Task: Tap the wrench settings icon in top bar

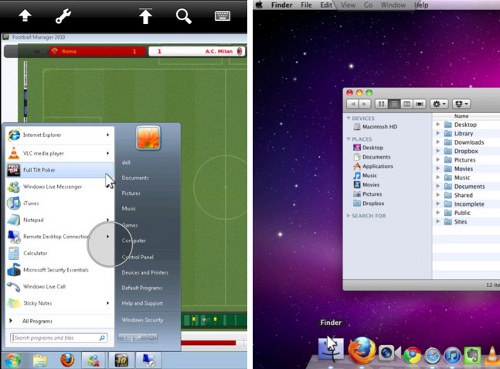Action: tap(63, 16)
